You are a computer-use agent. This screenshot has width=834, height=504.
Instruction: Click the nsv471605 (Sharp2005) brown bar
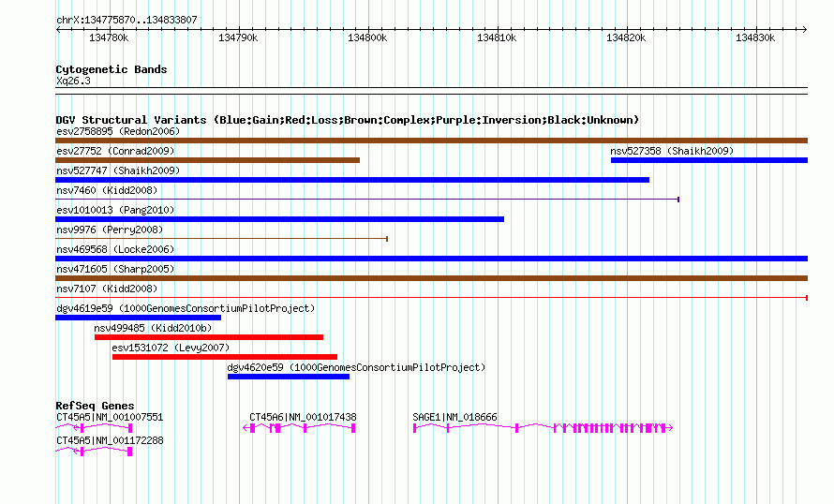pyautogui.click(x=431, y=278)
